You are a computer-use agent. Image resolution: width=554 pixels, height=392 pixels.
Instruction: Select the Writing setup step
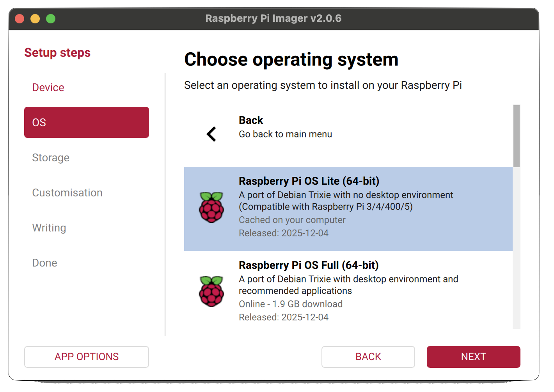click(x=49, y=228)
